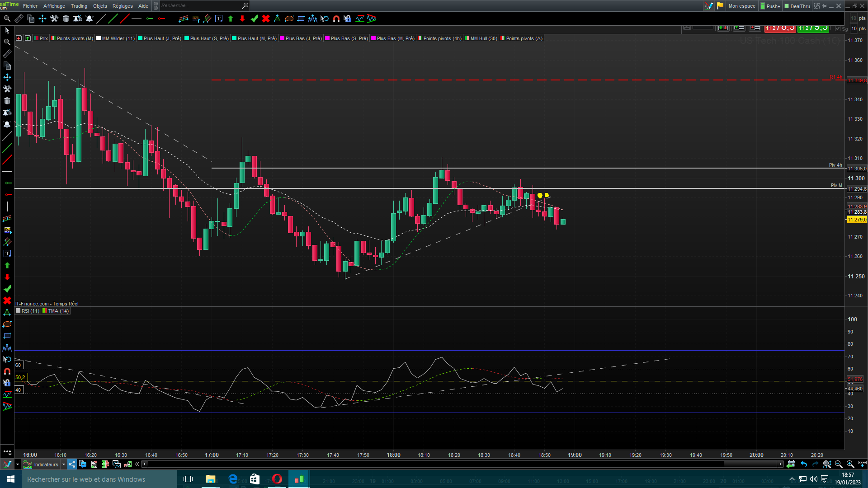This screenshot has height=488, width=868.
Task: Open the Réglages menu
Action: point(123,6)
